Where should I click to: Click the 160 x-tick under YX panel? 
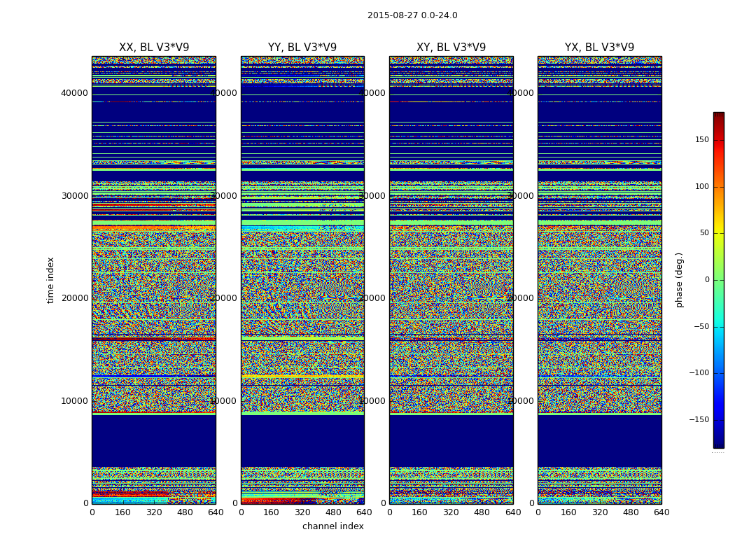(x=568, y=512)
